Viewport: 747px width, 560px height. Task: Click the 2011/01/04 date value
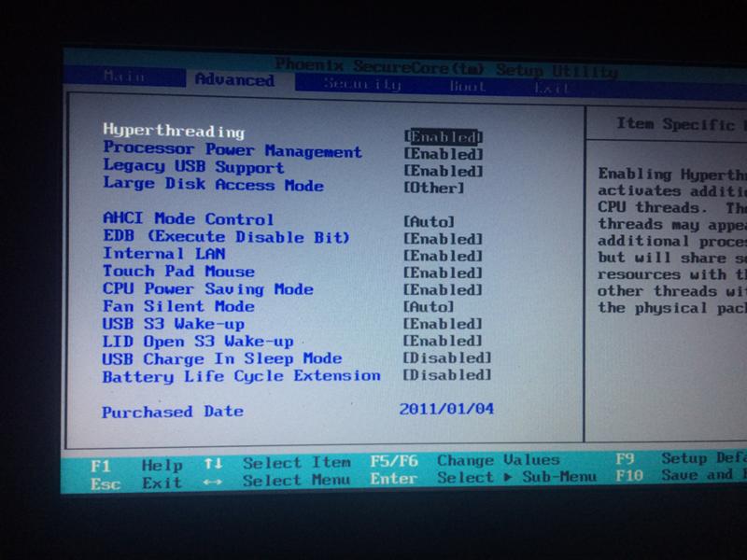(x=447, y=409)
